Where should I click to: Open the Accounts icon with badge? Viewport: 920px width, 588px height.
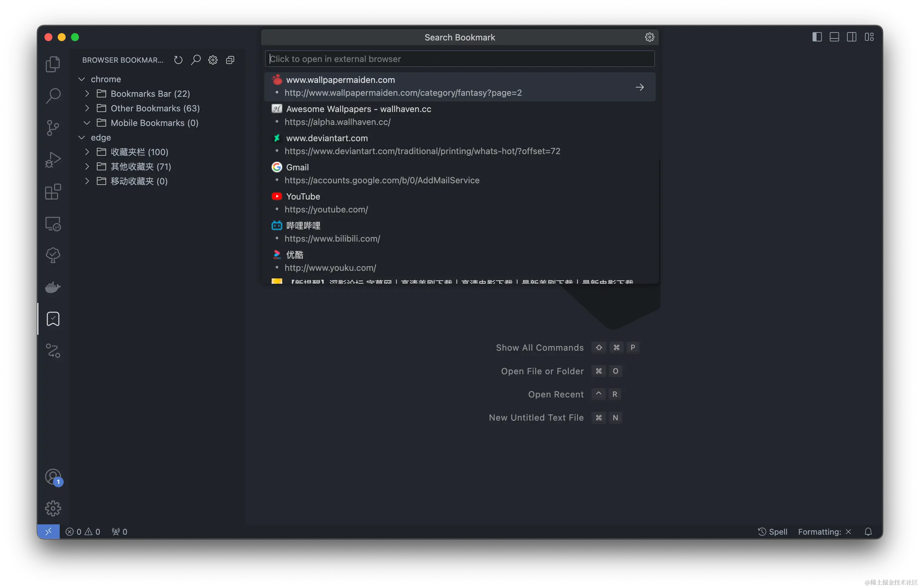53,477
